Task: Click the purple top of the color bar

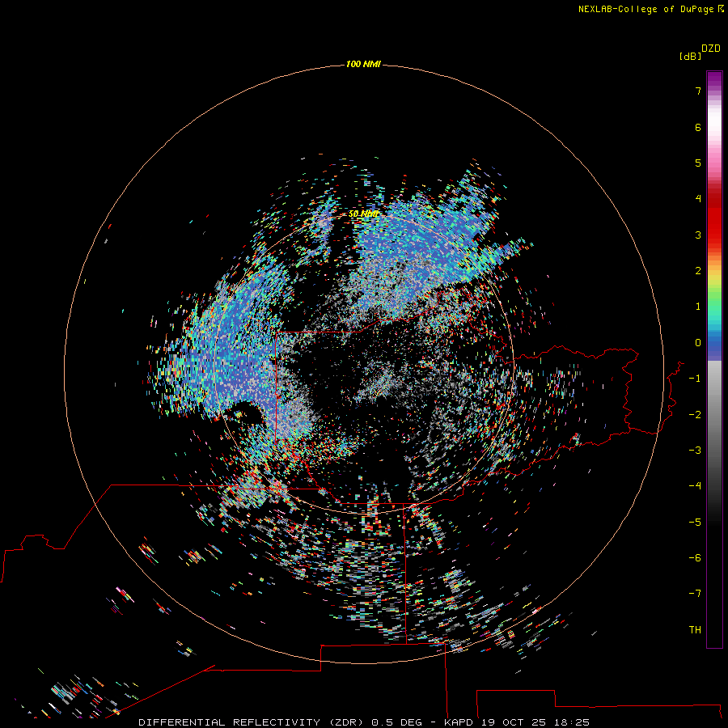Action: 714,79
